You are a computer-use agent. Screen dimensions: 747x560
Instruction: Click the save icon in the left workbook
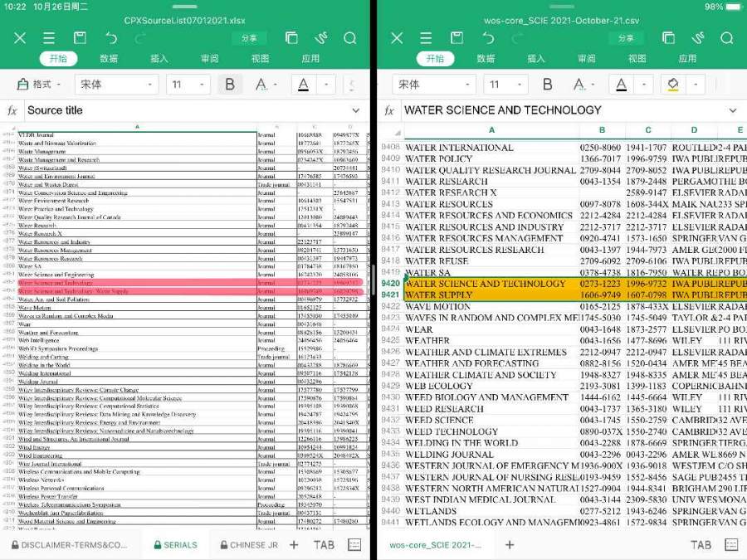pyautogui.click(x=80, y=38)
